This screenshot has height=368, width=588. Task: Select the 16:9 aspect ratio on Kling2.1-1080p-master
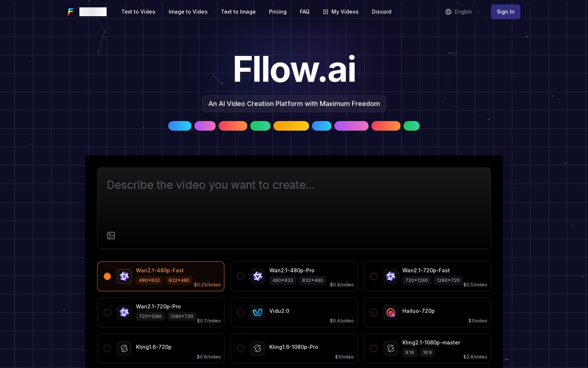click(427, 352)
